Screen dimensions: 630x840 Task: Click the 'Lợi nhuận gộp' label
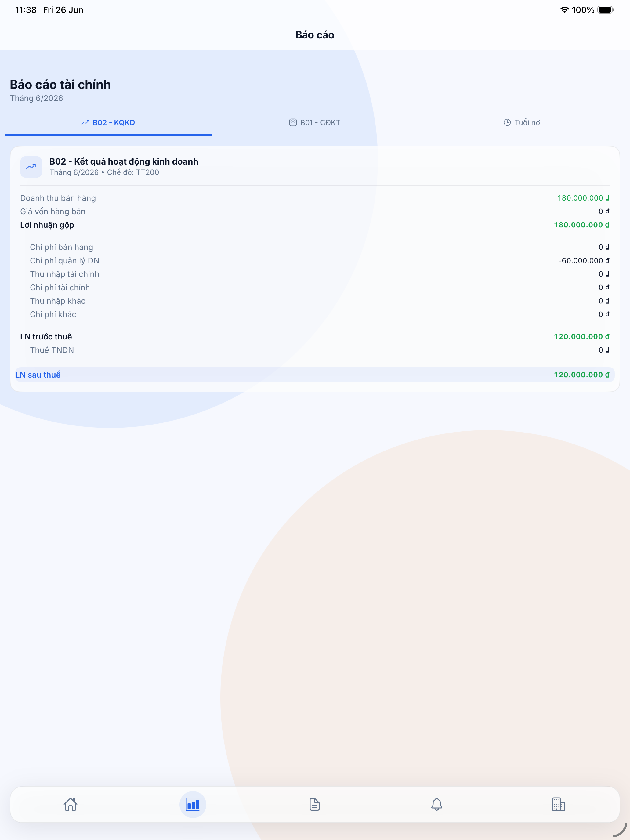[47, 225]
